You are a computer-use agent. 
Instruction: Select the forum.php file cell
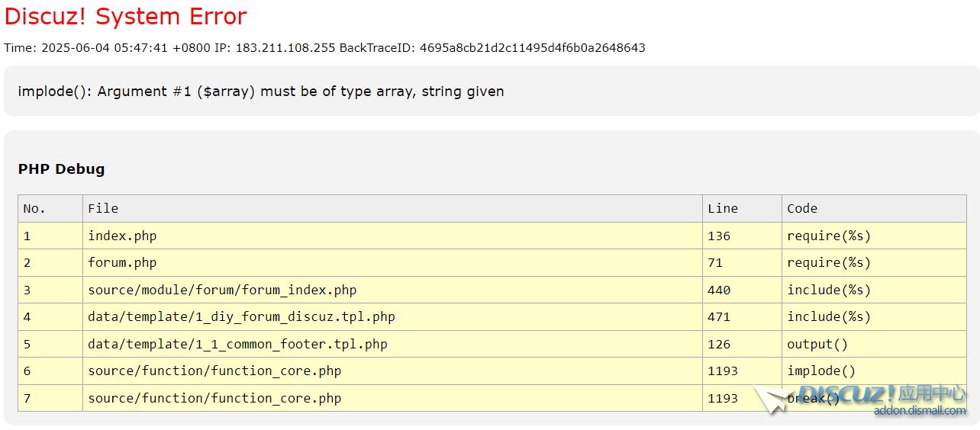pyautogui.click(x=122, y=263)
